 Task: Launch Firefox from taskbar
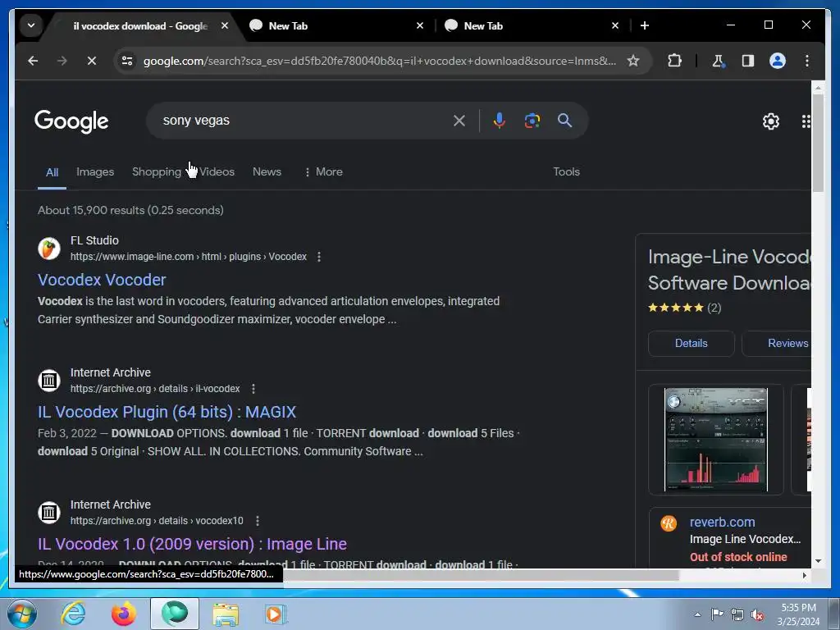[x=124, y=614]
